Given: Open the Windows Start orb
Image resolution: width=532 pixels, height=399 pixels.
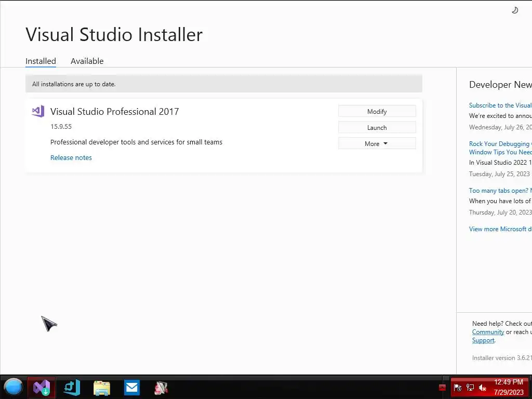Looking at the screenshot, I should [13, 387].
